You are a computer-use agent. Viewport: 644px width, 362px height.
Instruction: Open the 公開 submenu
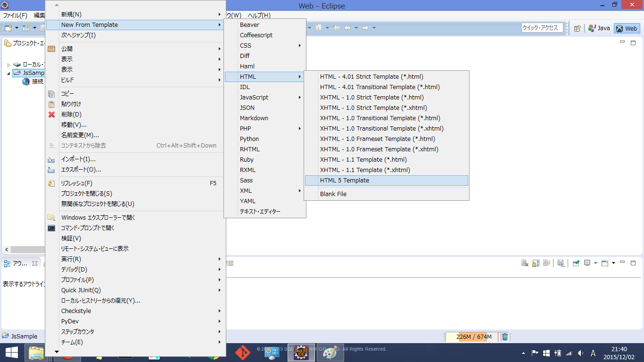click(x=135, y=49)
